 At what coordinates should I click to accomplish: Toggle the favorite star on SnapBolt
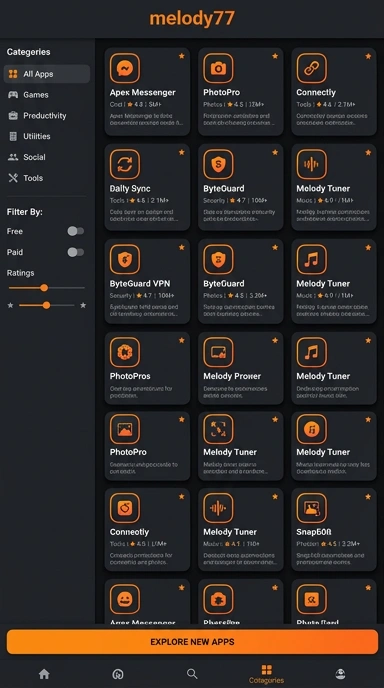(x=368, y=497)
